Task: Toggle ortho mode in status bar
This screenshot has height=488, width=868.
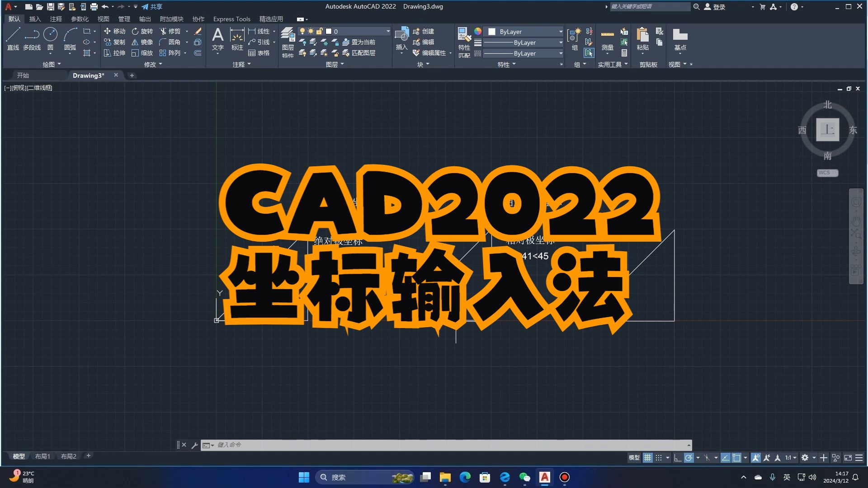Action: pyautogui.click(x=677, y=458)
